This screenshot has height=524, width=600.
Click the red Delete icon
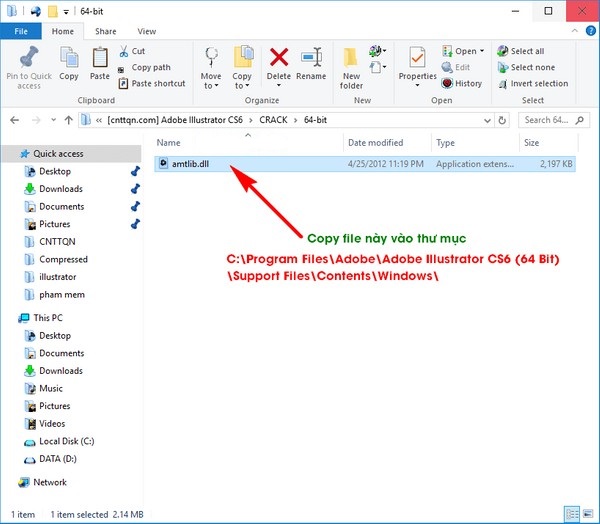(x=279, y=59)
